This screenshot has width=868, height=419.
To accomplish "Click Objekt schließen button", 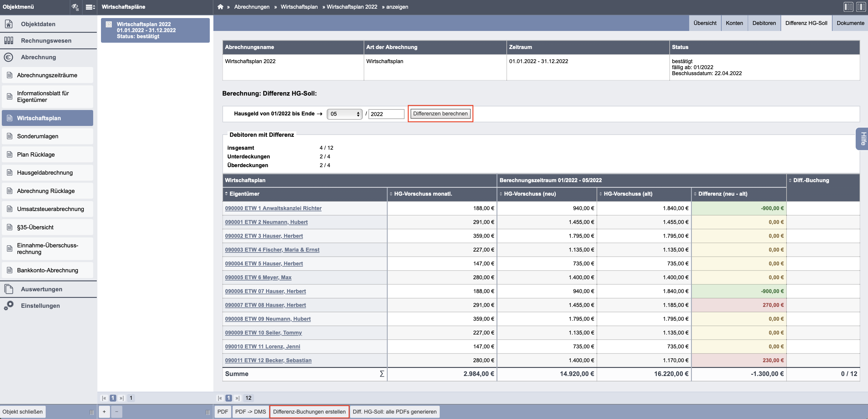I will click(x=23, y=411).
